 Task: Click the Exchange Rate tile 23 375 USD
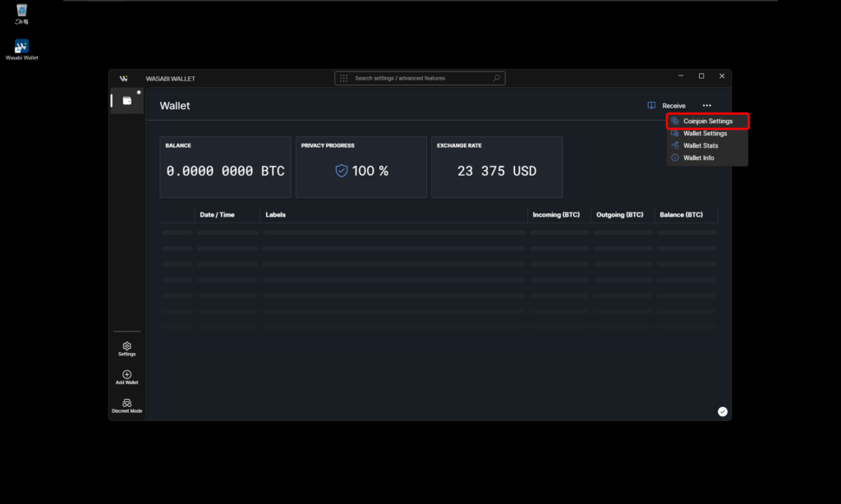pyautogui.click(x=497, y=167)
